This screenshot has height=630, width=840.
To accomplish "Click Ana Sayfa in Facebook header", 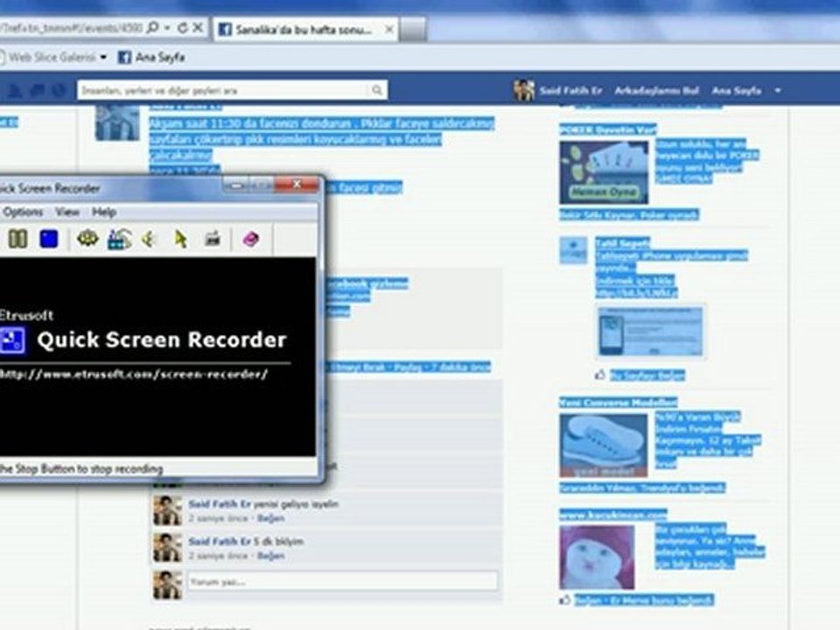I will [736, 90].
